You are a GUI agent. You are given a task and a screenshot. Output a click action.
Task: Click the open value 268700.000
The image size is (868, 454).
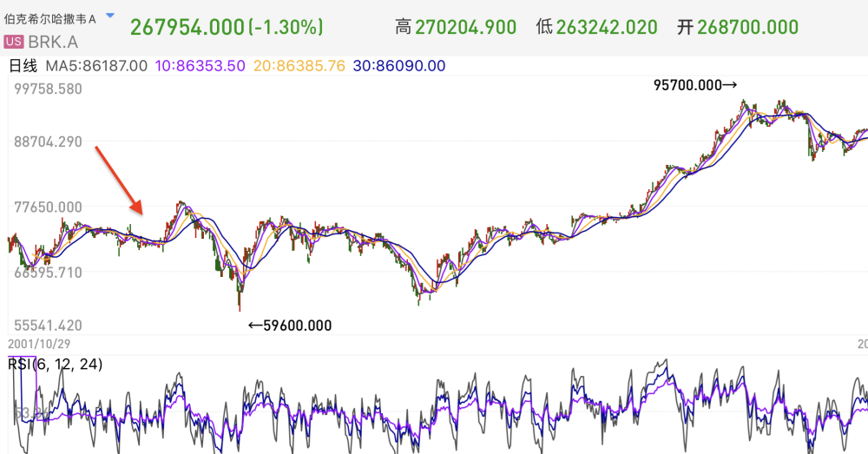click(747, 27)
